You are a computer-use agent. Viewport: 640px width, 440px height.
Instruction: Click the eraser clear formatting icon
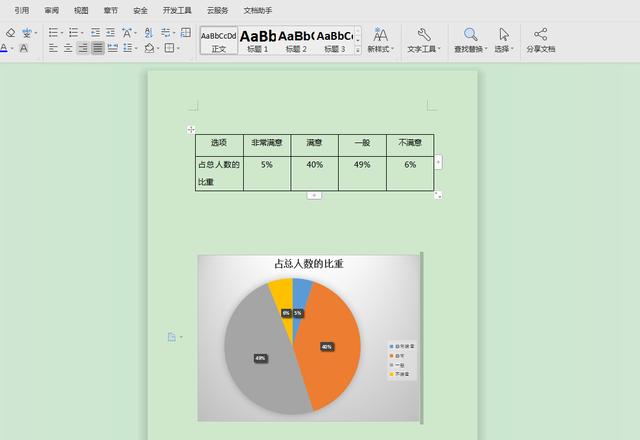11,33
